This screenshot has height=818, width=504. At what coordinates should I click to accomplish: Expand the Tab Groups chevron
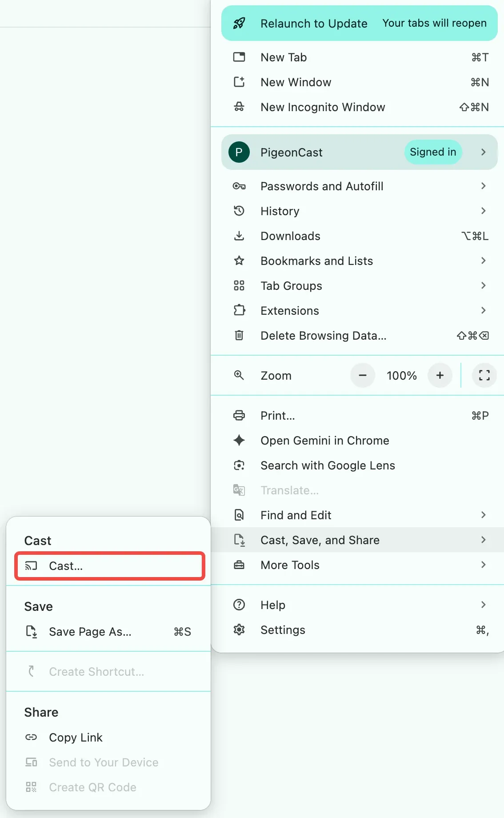(x=484, y=285)
